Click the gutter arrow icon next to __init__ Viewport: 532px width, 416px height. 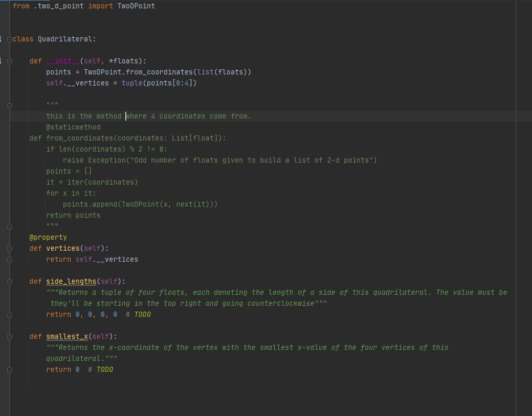2,61
